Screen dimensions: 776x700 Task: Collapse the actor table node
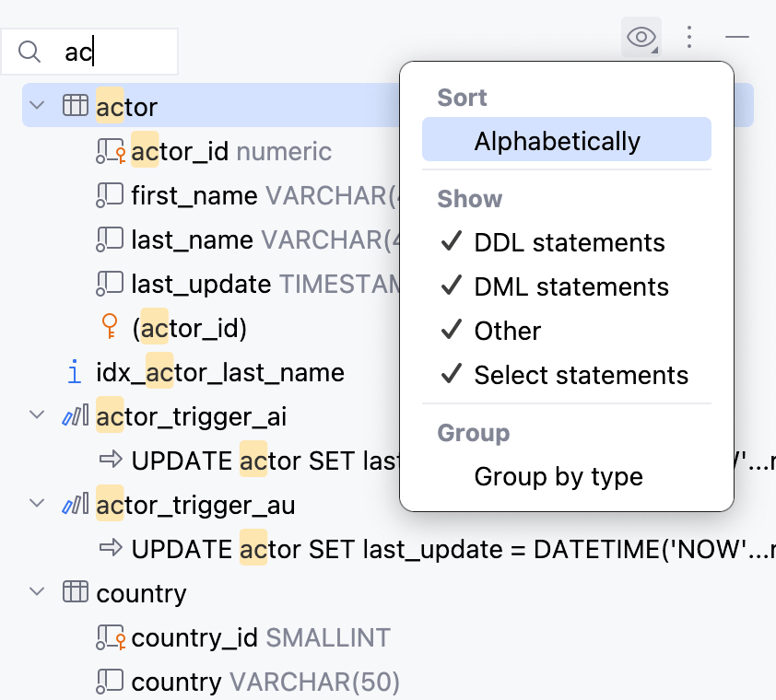click(x=36, y=105)
